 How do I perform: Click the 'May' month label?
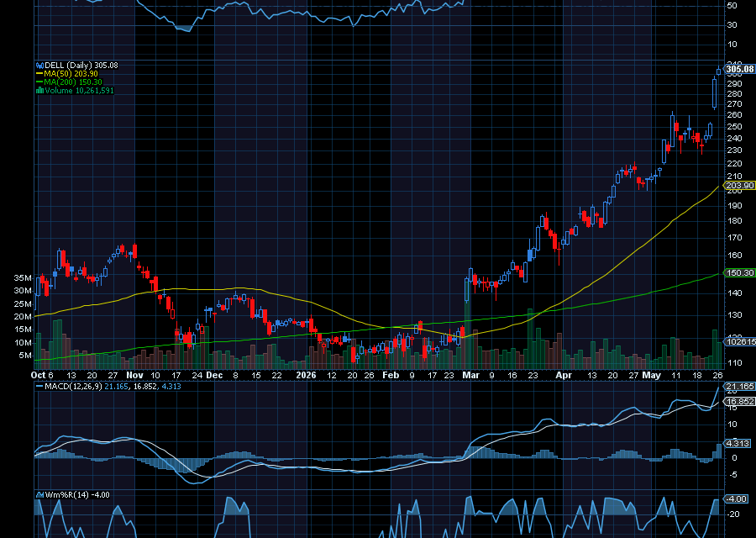651,376
